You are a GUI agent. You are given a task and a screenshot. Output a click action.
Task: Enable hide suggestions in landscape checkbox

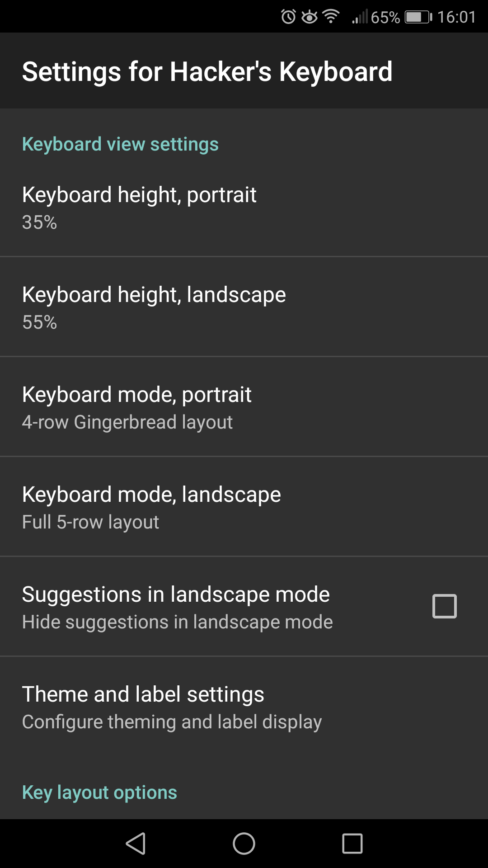coord(445,606)
